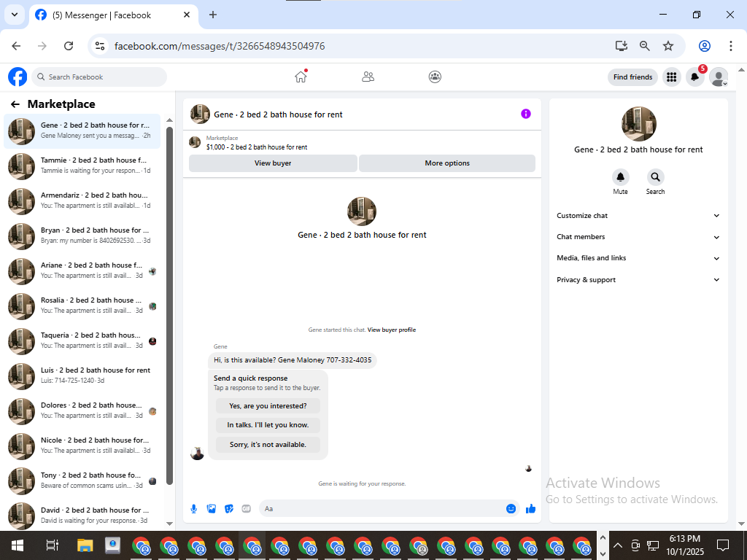Send quick reply 'In talks. I'll let you know.'

click(268, 425)
